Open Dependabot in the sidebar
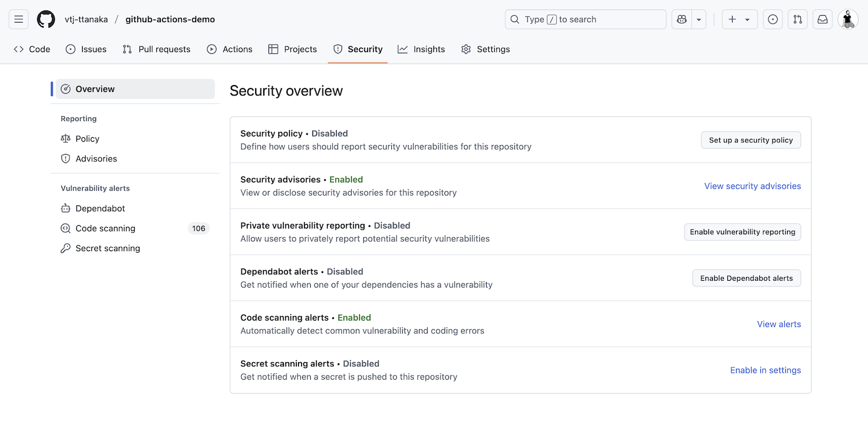The width and height of the screenshot is (868, 423). (100, 208)
